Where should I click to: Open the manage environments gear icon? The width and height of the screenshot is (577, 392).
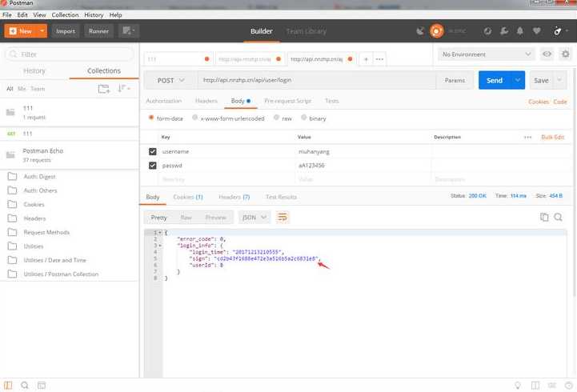pyautogui.click(x=566, y=54)
